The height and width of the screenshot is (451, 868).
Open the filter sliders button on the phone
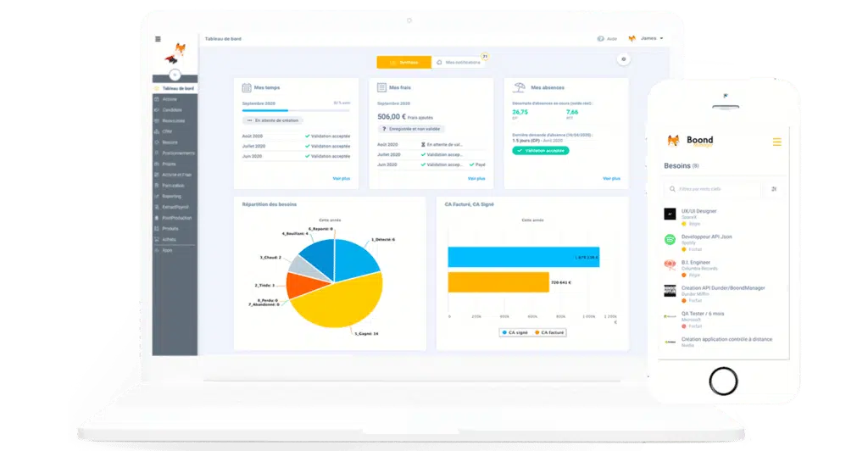[x=774, y=189]
